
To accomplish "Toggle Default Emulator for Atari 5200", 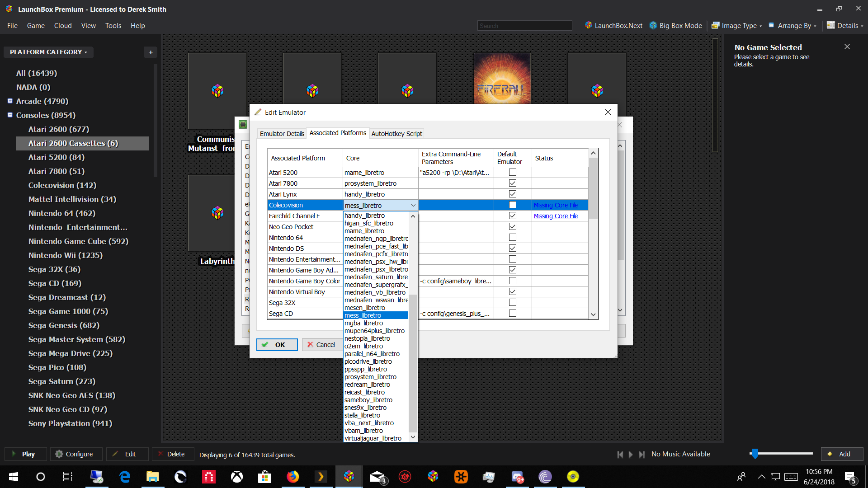I will 513,172.
